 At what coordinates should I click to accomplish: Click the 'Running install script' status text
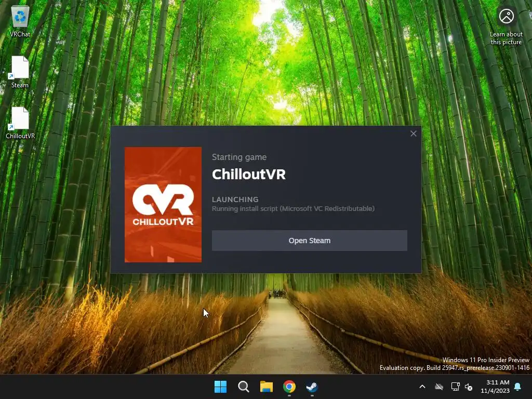click(x=293, y=209)
